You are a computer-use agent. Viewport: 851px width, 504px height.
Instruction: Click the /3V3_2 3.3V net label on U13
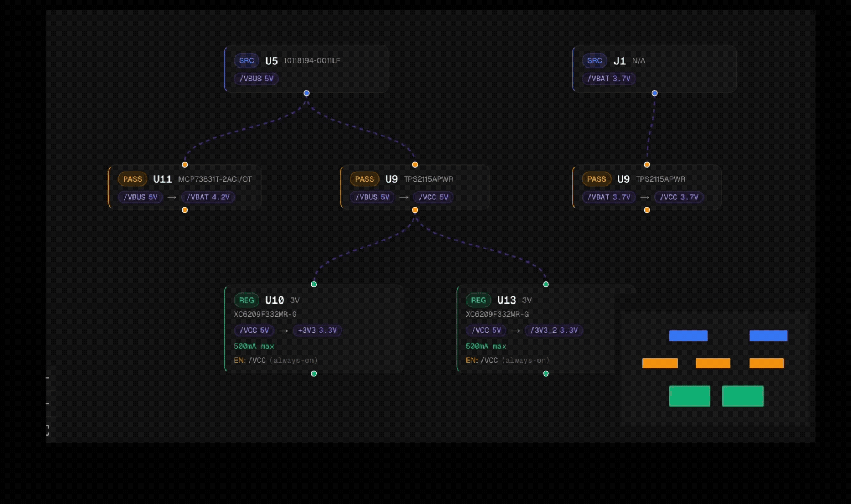[x=553, y=331]
